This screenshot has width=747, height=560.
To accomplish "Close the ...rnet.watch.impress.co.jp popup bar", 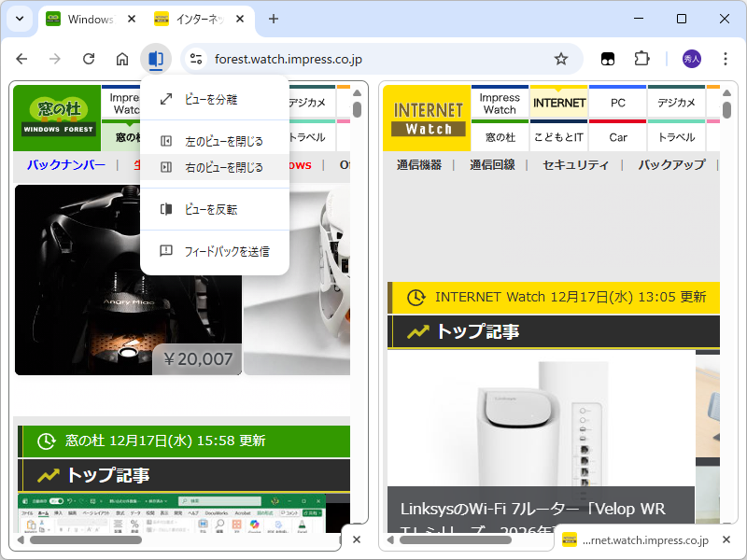I will pyautogui.click(x=726, y=539).
